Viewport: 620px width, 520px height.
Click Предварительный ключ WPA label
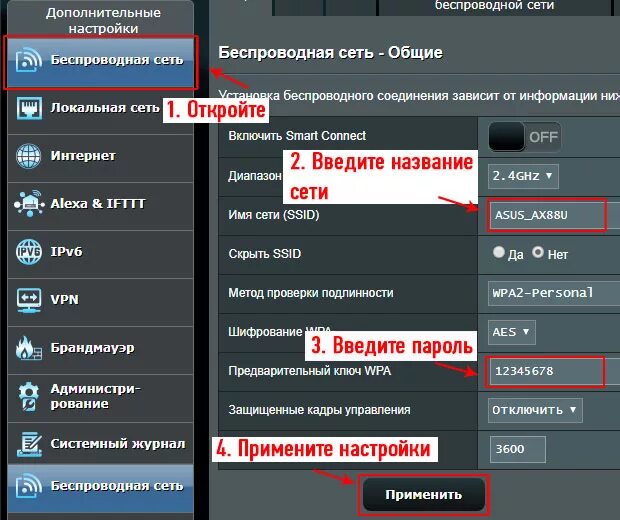pos(310,371)
